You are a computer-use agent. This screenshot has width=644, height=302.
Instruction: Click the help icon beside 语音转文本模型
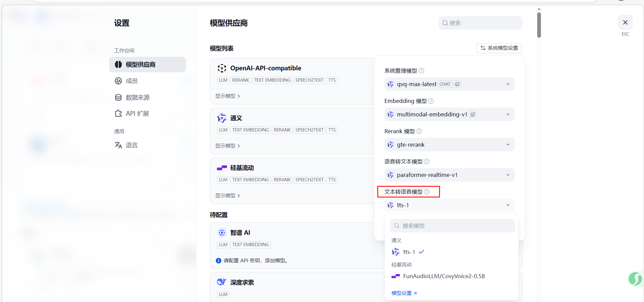[x=427, y=161]
